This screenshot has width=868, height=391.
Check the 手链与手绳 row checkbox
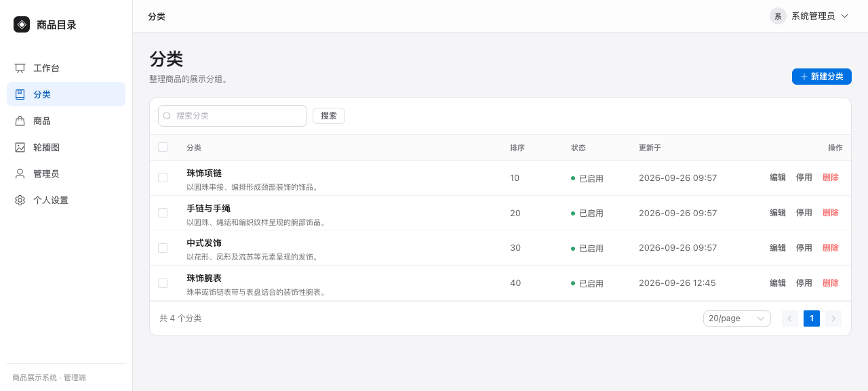(163, 213)
